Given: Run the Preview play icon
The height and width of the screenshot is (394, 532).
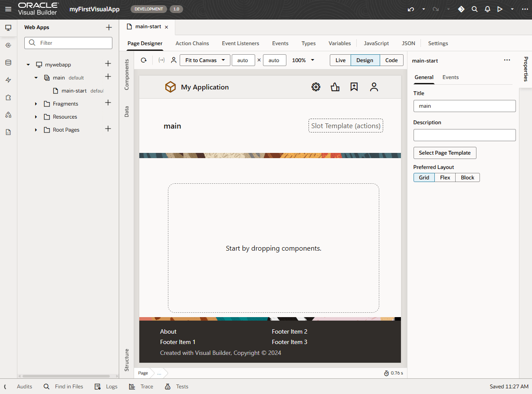Looking at the screenshot, I should click(499, 9).
